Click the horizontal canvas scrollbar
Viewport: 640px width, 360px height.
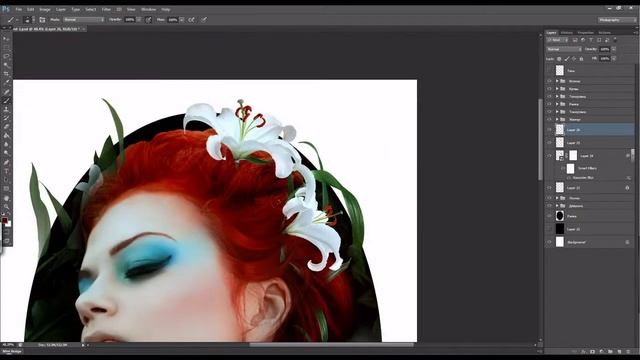[x=331, y=345]
